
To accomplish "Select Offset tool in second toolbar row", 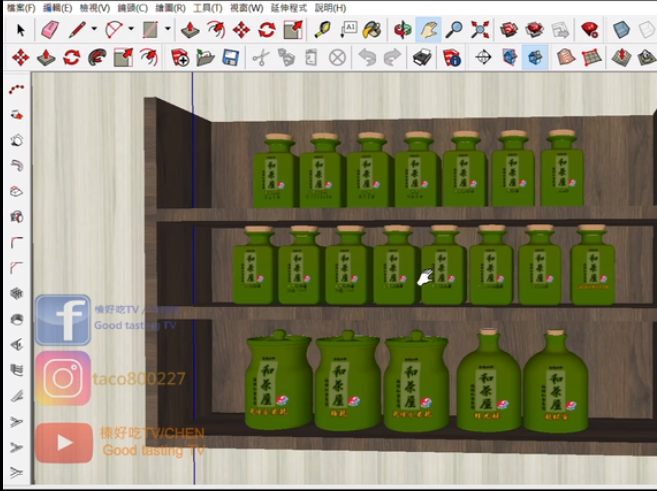I will pos(149,57).
